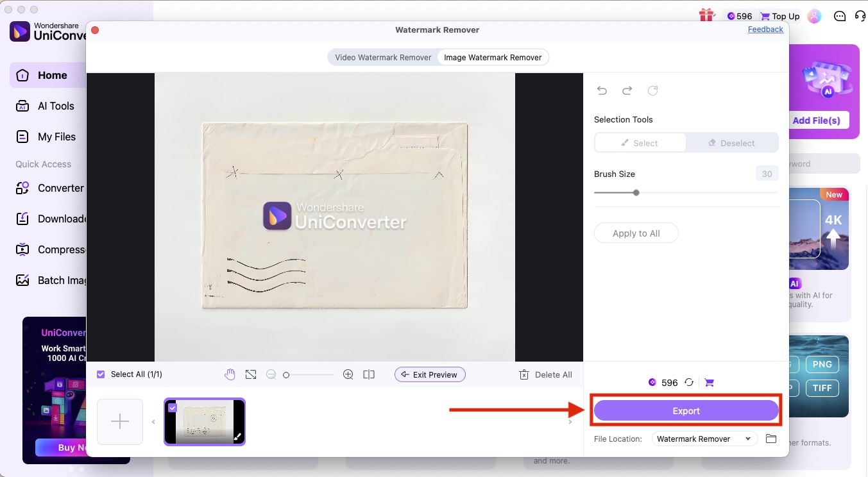Open the shopping cart icon near Export
The image size is (868, 477).
click(x=709, y=382)
